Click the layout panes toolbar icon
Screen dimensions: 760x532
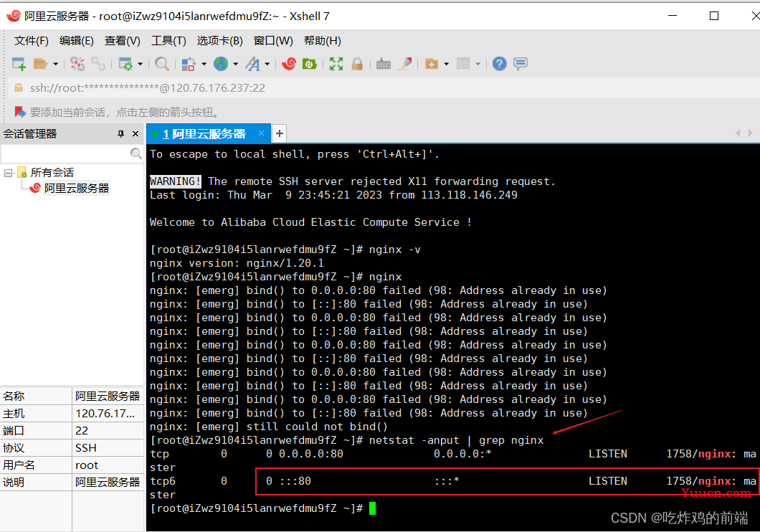(463, 64)
